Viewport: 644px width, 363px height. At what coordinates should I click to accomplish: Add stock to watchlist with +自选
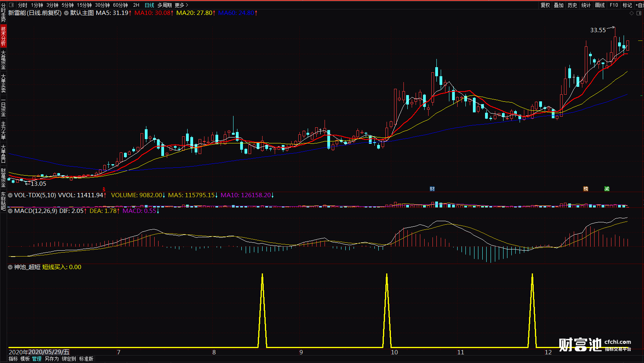click(640, 5)
